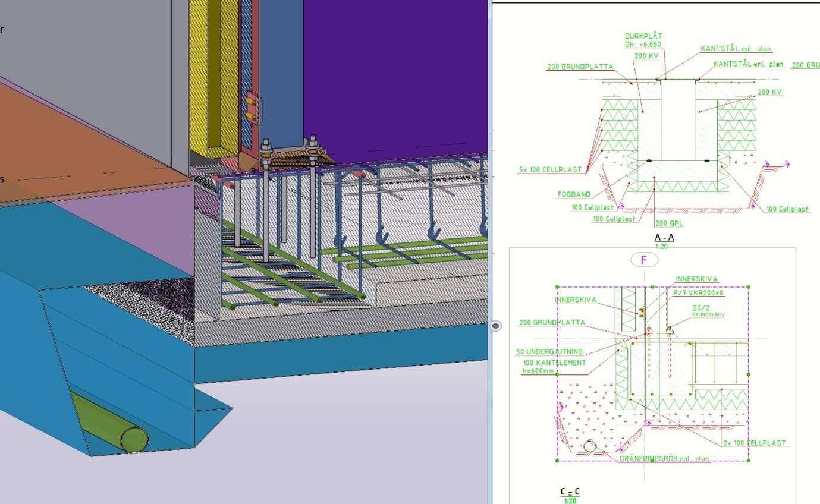Viewport: 820px width, 504px height.
Task: Select the FOGBAND leader label
Action: pyautogui.click(x=574, y=194)
